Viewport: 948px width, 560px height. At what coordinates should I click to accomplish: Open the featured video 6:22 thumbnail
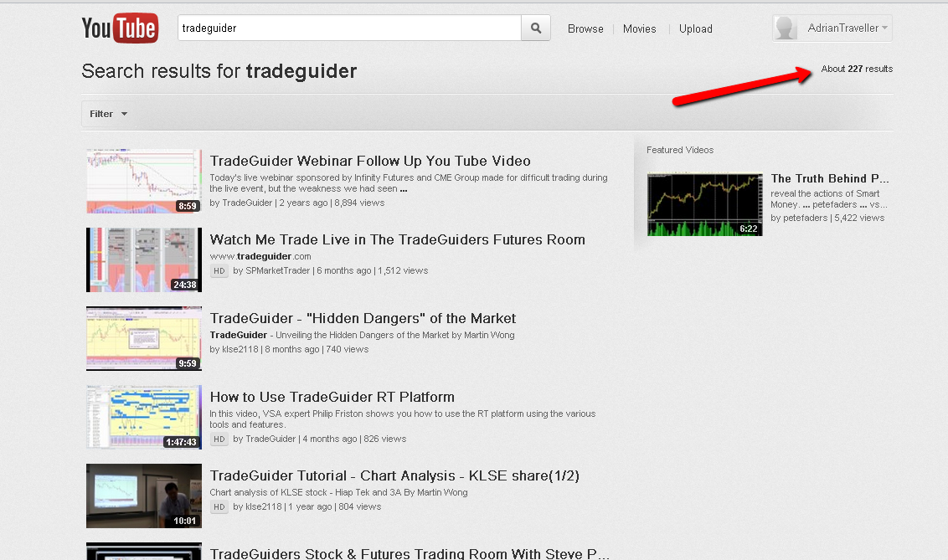coord(705,204)
